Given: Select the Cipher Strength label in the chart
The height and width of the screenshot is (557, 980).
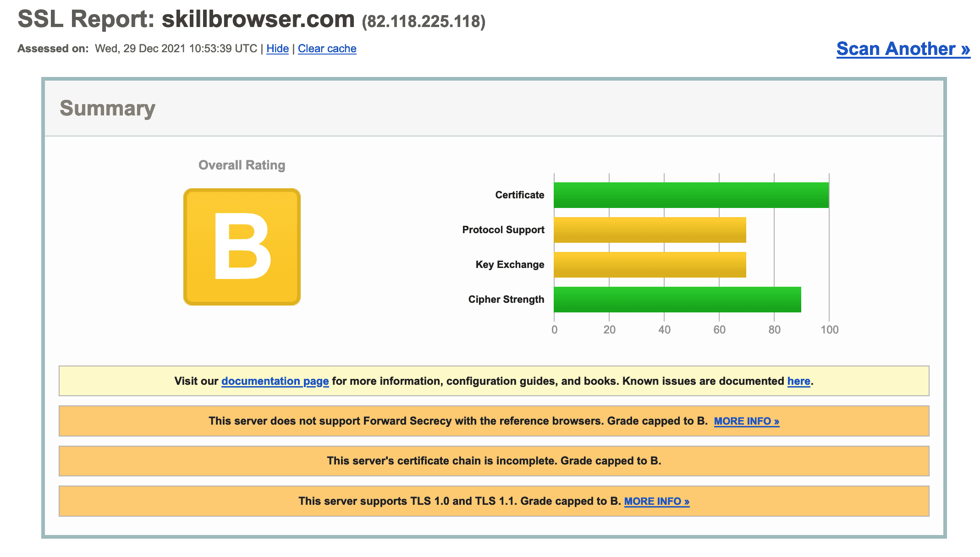Looking at the screenshot, I should (x=506, y=299).
